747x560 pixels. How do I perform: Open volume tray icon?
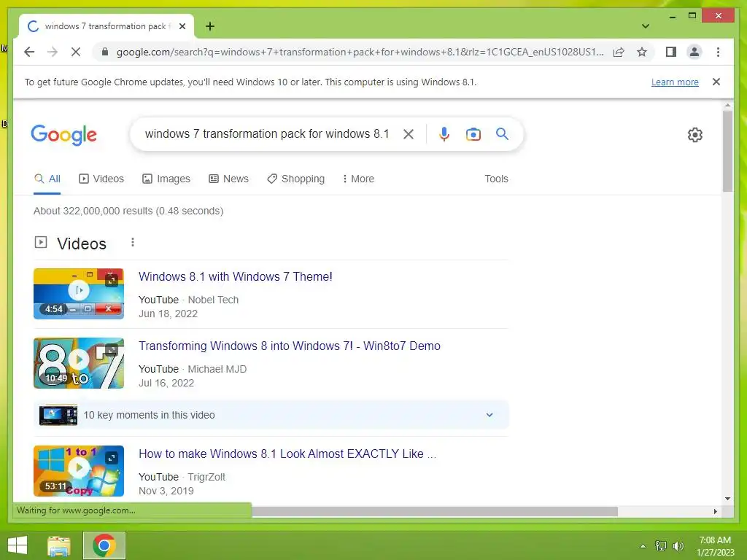[x=678, y=546]
